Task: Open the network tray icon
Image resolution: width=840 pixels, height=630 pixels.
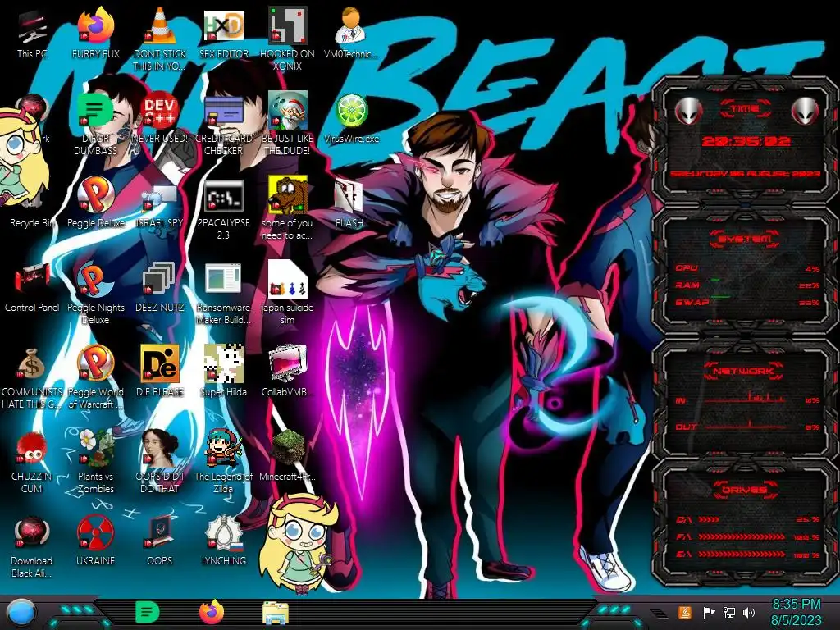Action: coord(728,612)
